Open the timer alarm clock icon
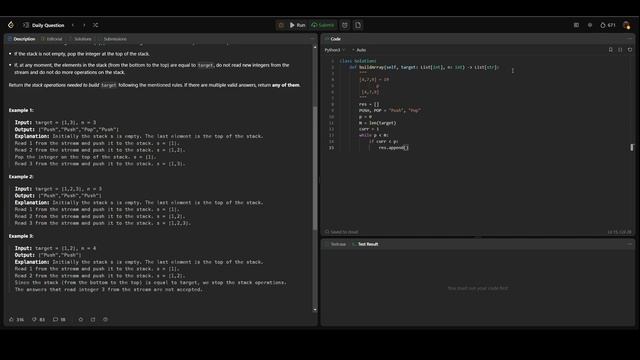Viewport: 640px width, 360px height. click(345, 25)
